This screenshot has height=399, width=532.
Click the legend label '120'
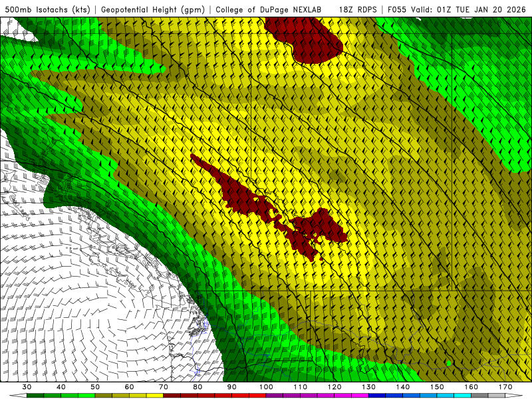pyautogui.click(x=334, y=387)
